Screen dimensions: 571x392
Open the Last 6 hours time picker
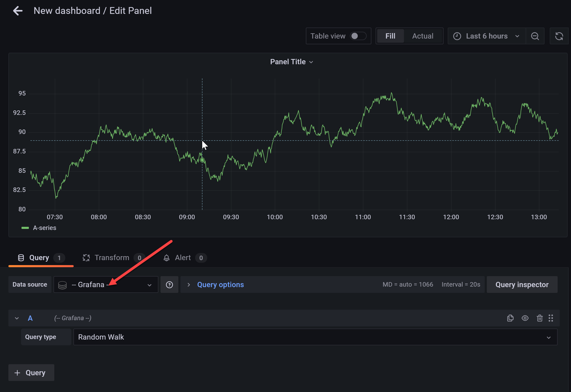coord(487,36)
